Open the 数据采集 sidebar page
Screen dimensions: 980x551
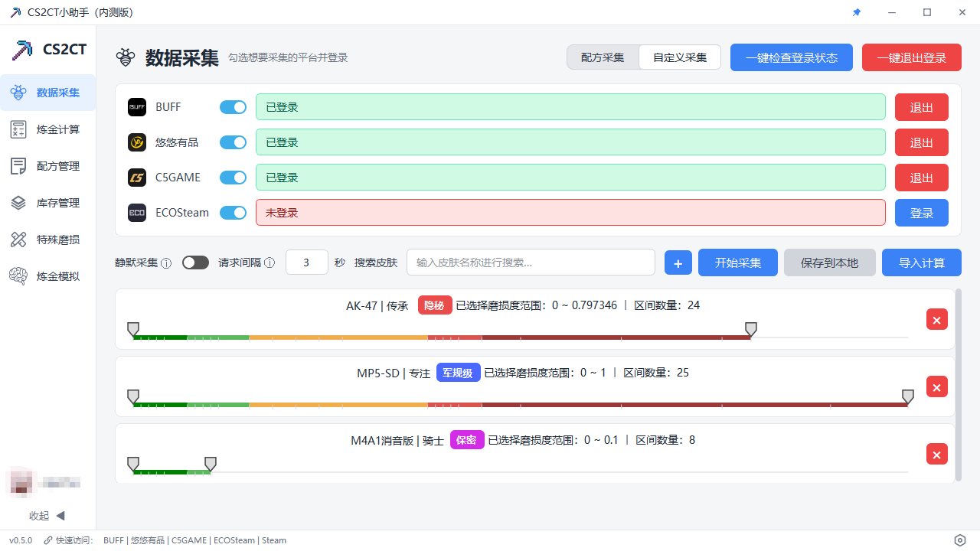point(48,93)
